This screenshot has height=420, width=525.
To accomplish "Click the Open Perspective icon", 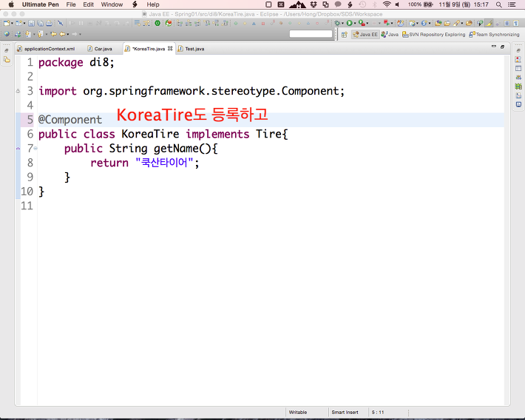I will click(344, 34).
